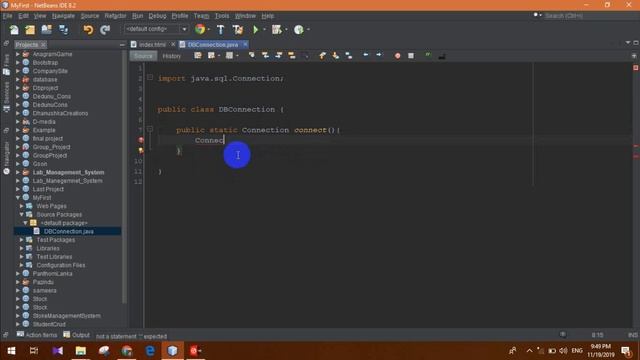
Task: Click the Build Project hammer icon
Action: pyautogui.click(x=220, y=29)
